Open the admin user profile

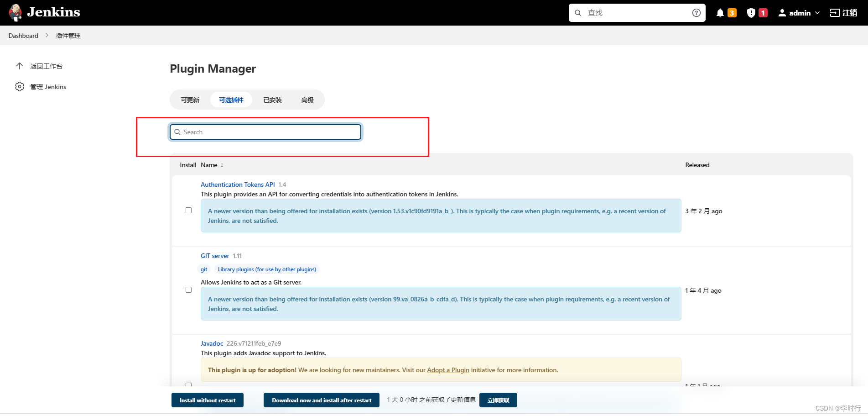point(794,13)
